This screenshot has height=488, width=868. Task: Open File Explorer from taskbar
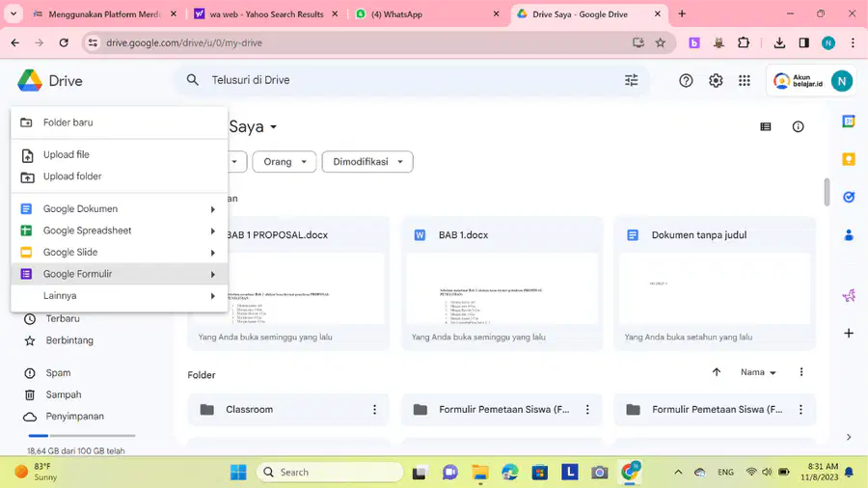[480, 473]
